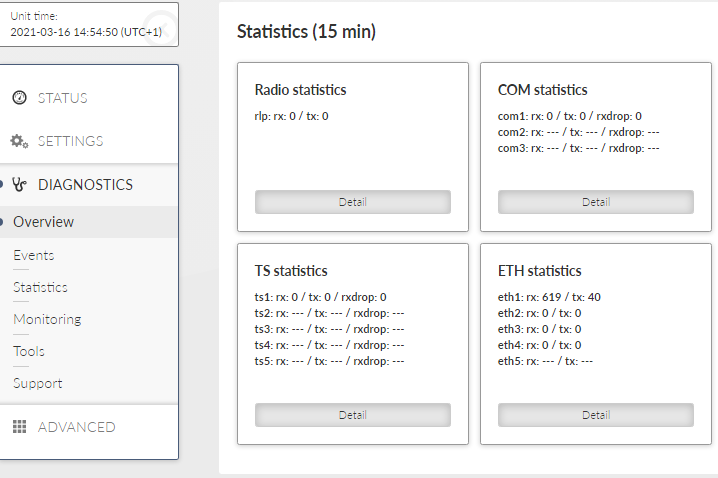Show Radio statistics Detail
Viewport: 718px width, 478px height.
353,202
